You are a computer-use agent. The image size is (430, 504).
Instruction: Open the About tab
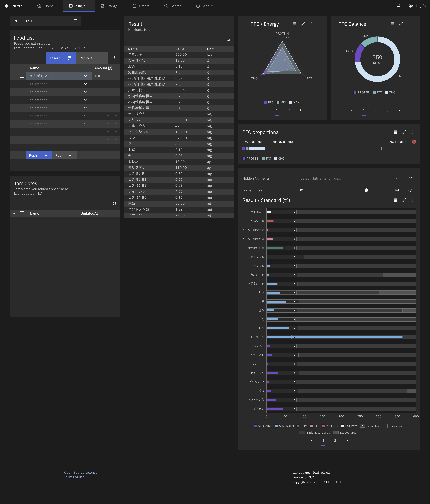(204, 6)
